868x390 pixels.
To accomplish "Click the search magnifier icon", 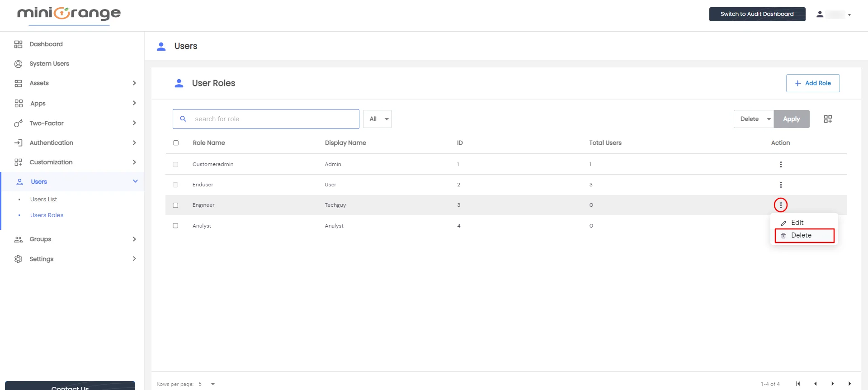I will [x=183, y=119].
